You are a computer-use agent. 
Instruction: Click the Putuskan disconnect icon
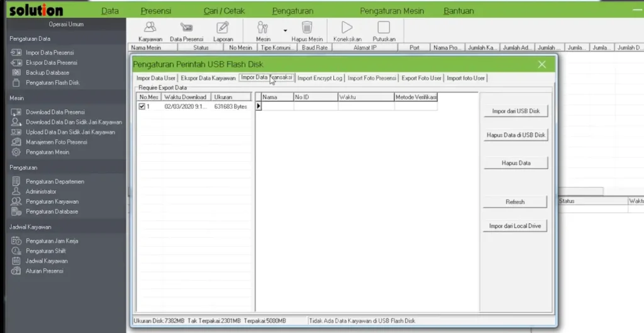click(384, 30)
